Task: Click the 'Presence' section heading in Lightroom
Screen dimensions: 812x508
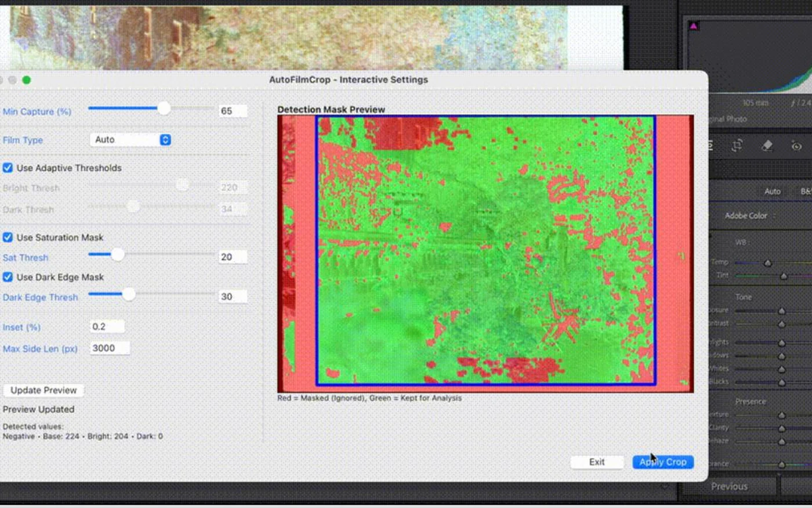Action: 751,401
